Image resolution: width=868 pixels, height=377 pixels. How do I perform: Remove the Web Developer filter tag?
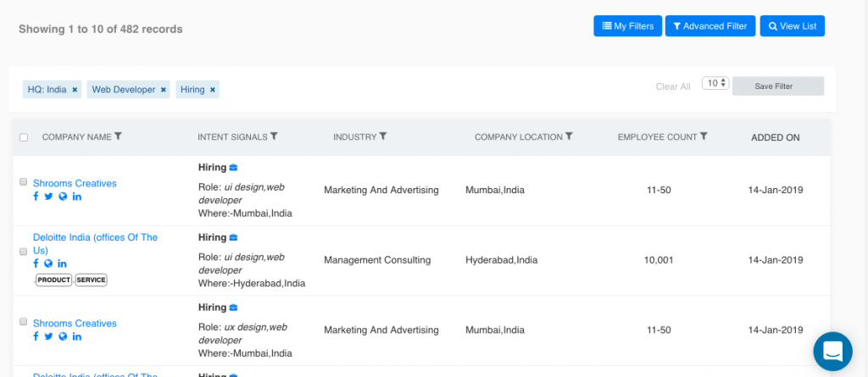[164, 90]
